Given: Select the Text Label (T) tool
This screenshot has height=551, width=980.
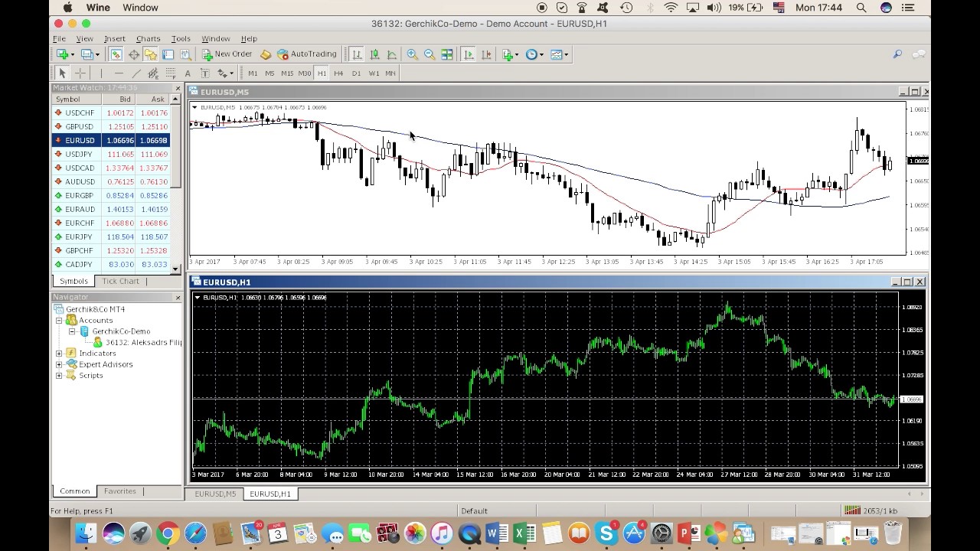Looking at the screenshot, I should point(205,73).
